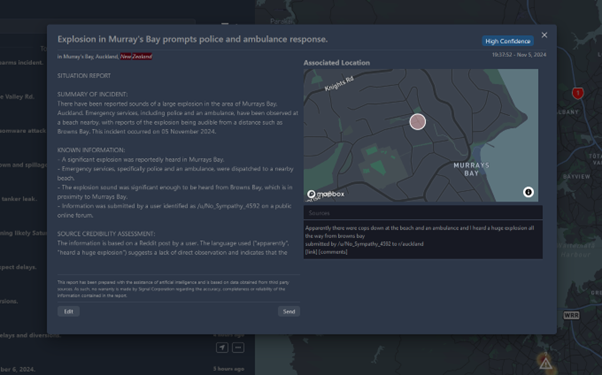Click the Associated Location heading

click(x=337, y=63)
